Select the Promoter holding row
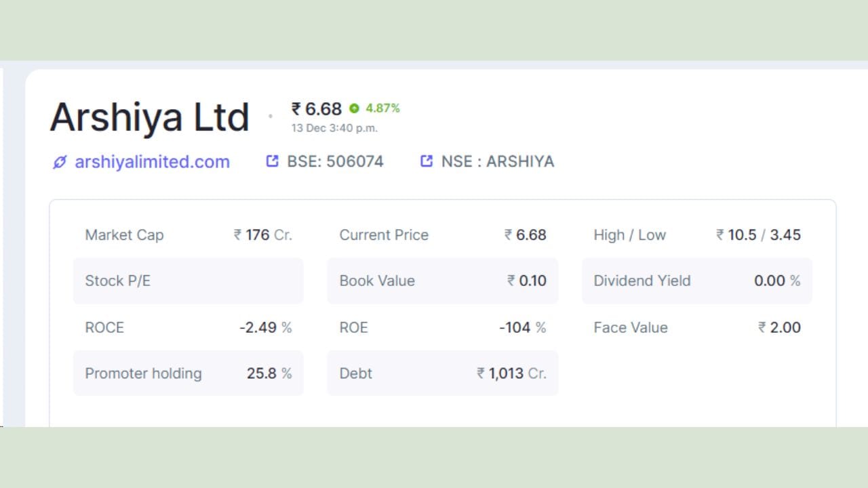This screenshot has width=868, height=488. point(188,373)
